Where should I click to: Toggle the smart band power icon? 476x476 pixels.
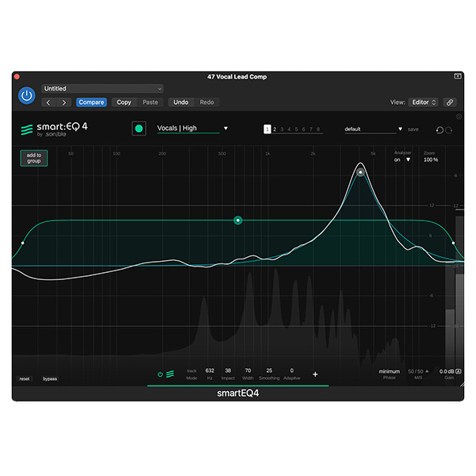coord(160,374)
